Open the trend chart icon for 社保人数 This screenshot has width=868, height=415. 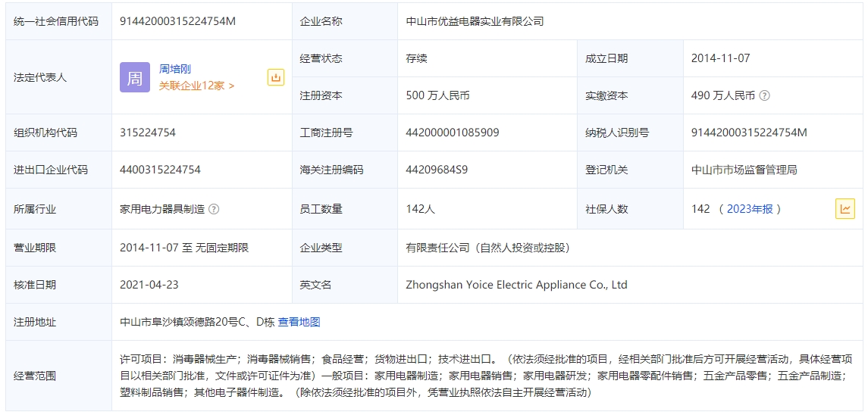coord(844,209)
